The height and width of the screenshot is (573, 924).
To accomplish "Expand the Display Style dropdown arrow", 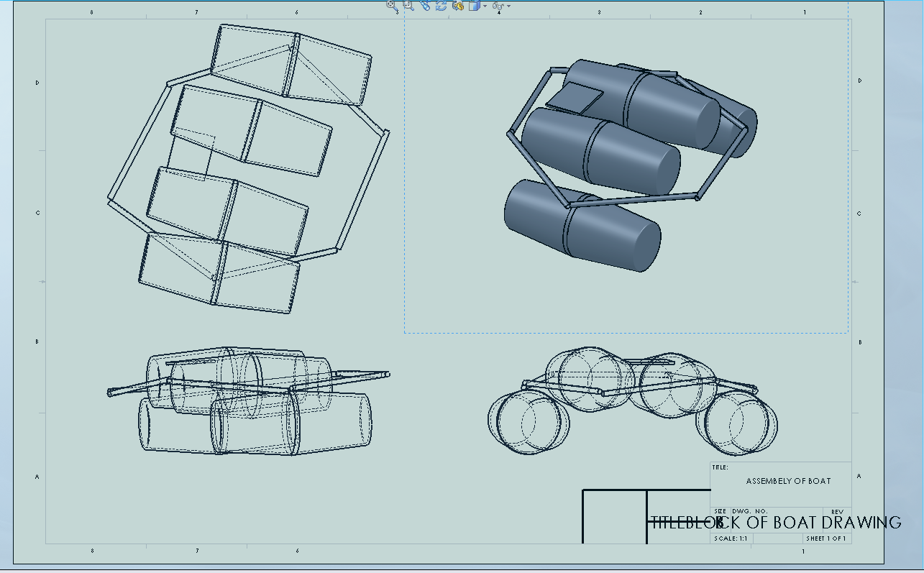I will 485,6.
